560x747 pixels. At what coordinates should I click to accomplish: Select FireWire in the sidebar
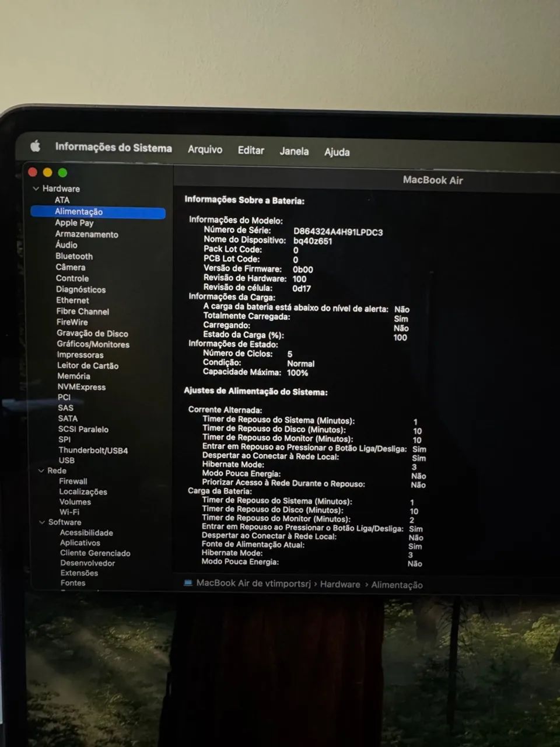pos(72,322)
